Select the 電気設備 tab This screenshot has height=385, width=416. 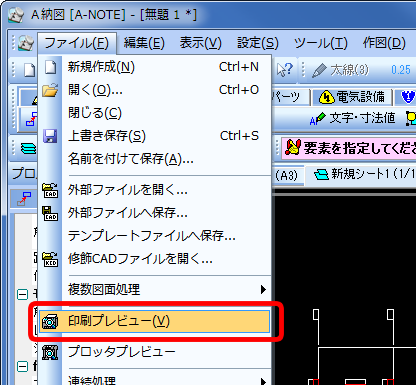tap(352, 97)
